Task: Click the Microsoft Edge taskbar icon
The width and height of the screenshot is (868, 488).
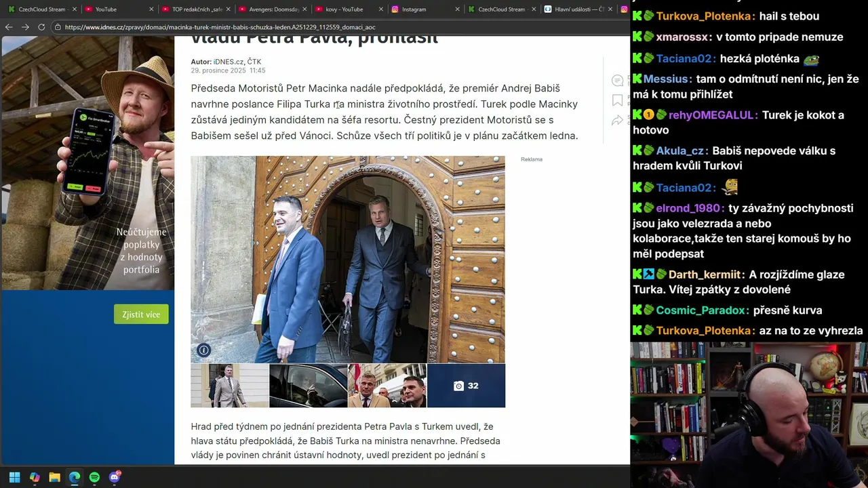Action: pyautogui.click(x=75, y=477)
